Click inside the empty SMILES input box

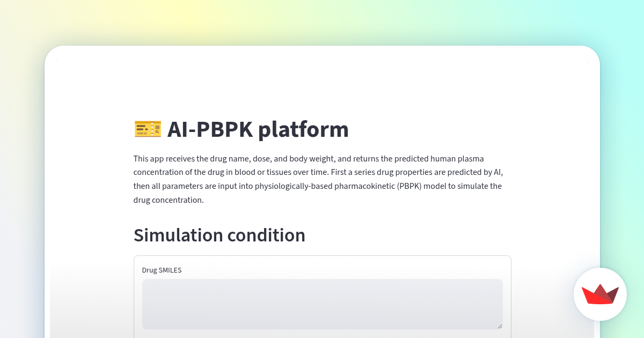click(322, 304)
